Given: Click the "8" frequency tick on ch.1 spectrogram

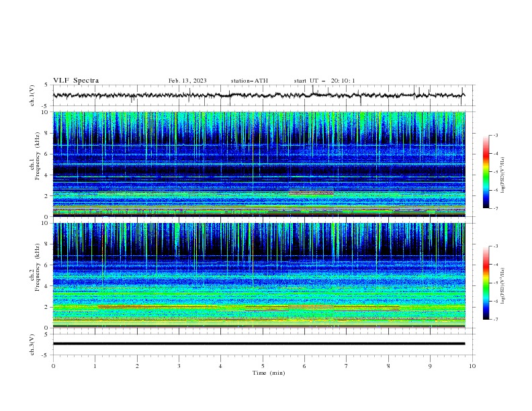Looking at the screenshot, I should pos(47,133).
